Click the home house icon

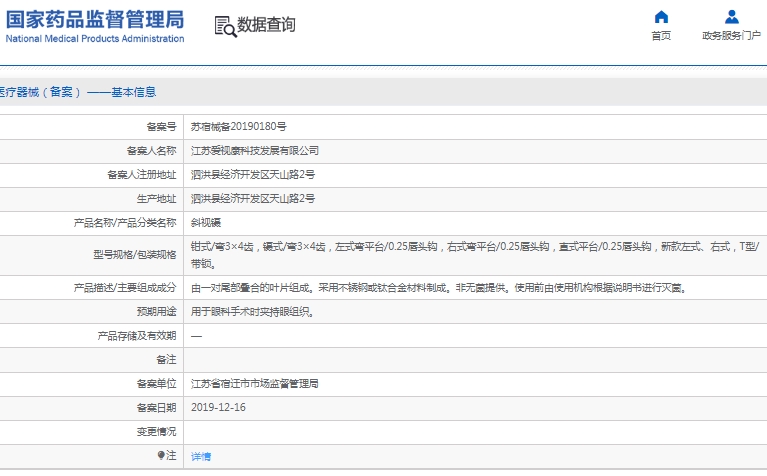[x=661, y=17]
